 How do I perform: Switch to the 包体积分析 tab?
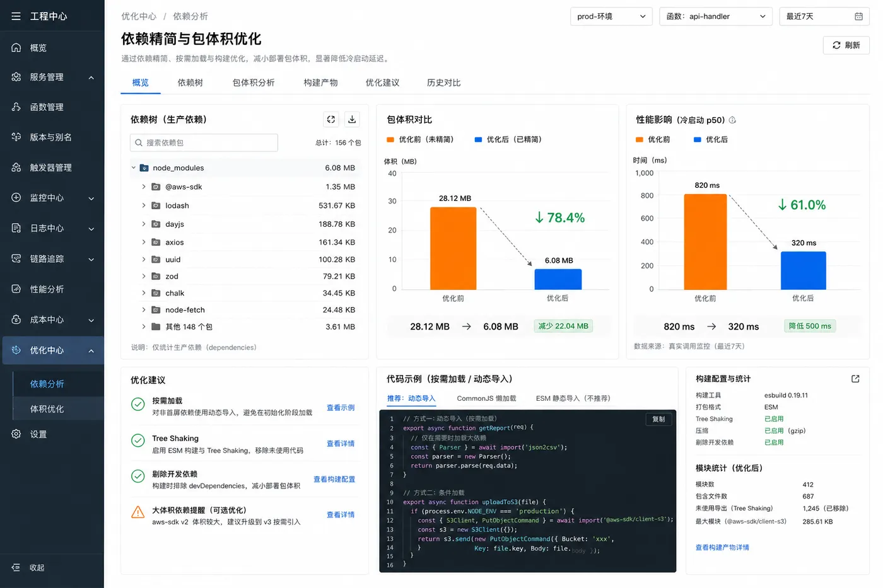click(x=254, y=83)
